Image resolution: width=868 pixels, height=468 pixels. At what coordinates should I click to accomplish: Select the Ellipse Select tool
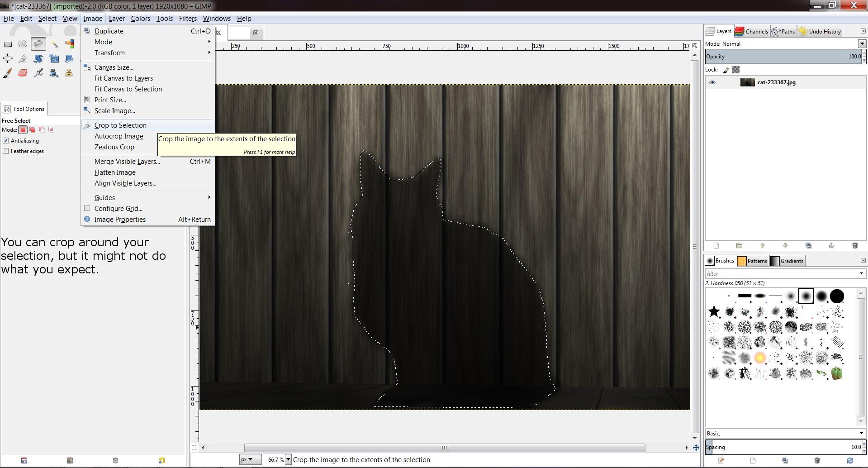[23, 44]
